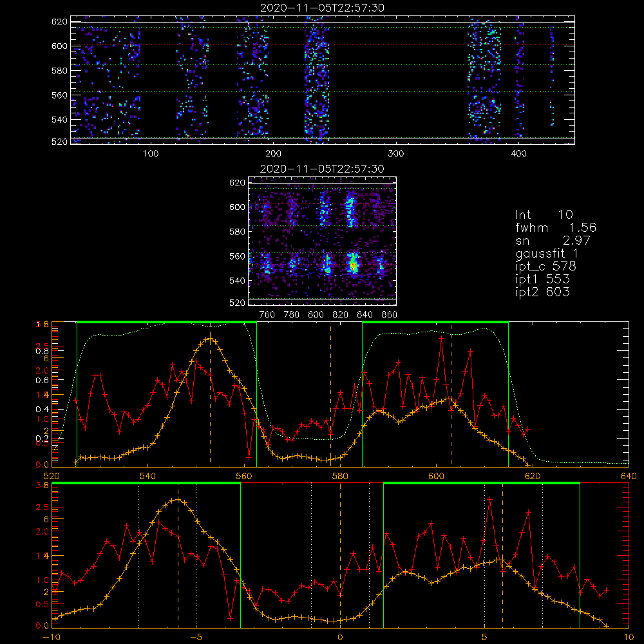Viewport: 644px width, 644px height.
Task: Click x-axis label -10 of bottom plot
Action: (52, 638)
